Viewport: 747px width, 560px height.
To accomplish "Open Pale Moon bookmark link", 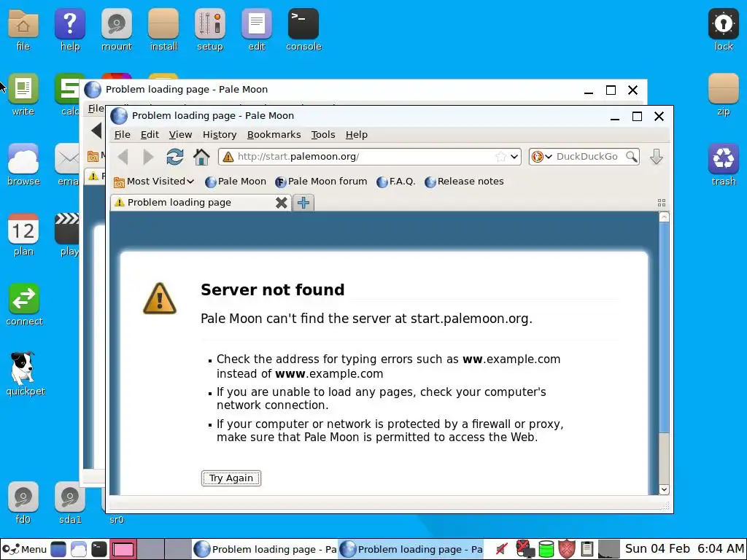I will 236,182.
